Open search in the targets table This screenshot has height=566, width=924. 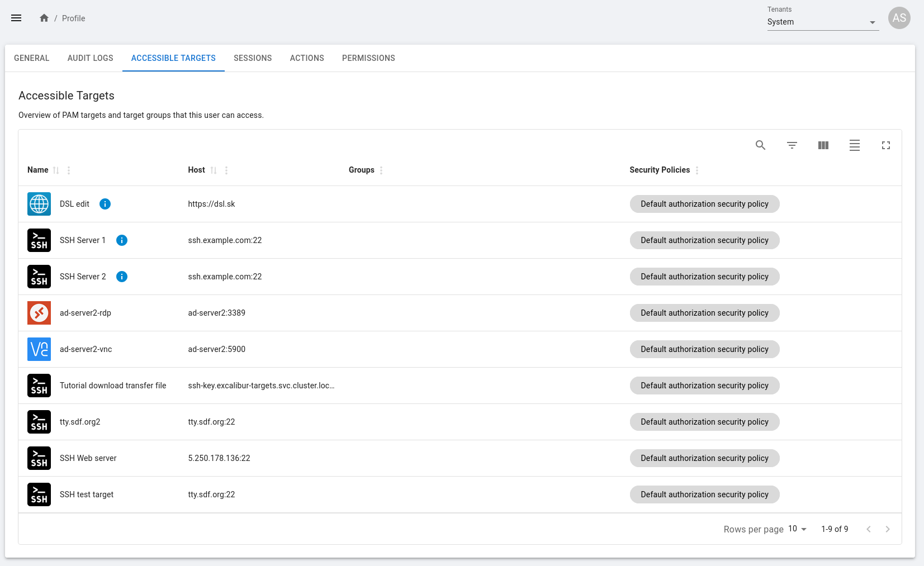click(x=760, y=145)
